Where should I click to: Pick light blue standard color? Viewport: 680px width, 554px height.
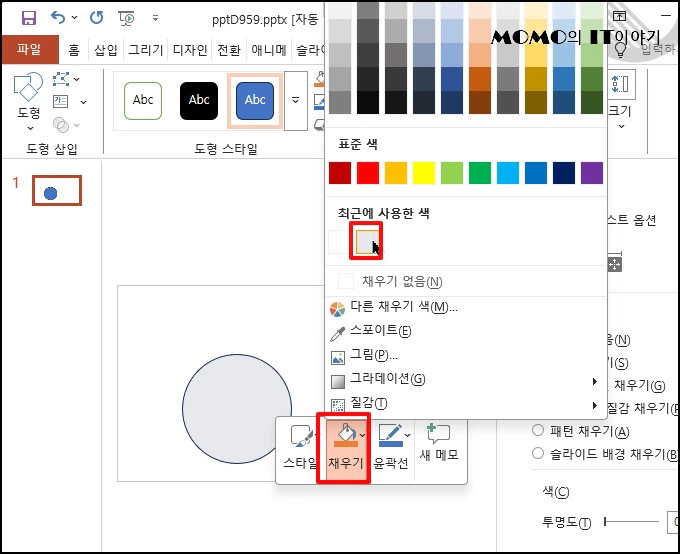508,173
